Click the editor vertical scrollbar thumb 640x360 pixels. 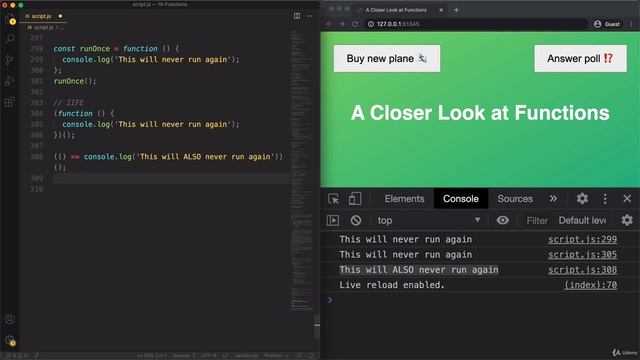317,327
